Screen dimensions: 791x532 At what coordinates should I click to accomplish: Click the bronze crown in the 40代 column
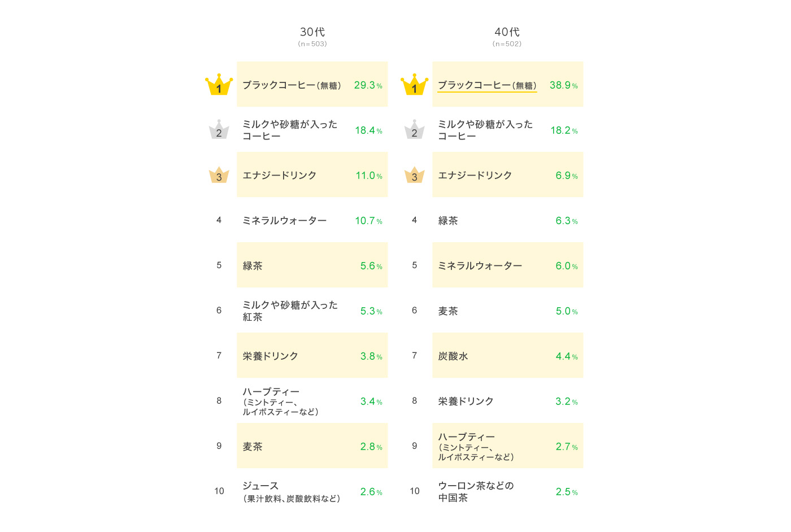tap(414, 175)
